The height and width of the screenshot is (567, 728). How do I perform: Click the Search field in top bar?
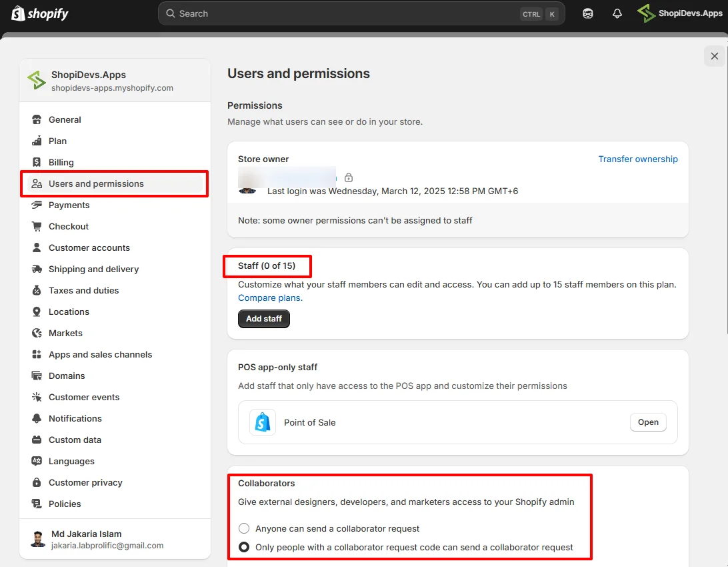(361, 13)
